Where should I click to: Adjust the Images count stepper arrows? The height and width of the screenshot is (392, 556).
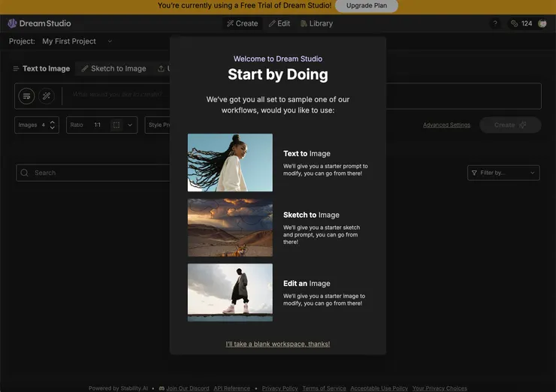[53, 125]
